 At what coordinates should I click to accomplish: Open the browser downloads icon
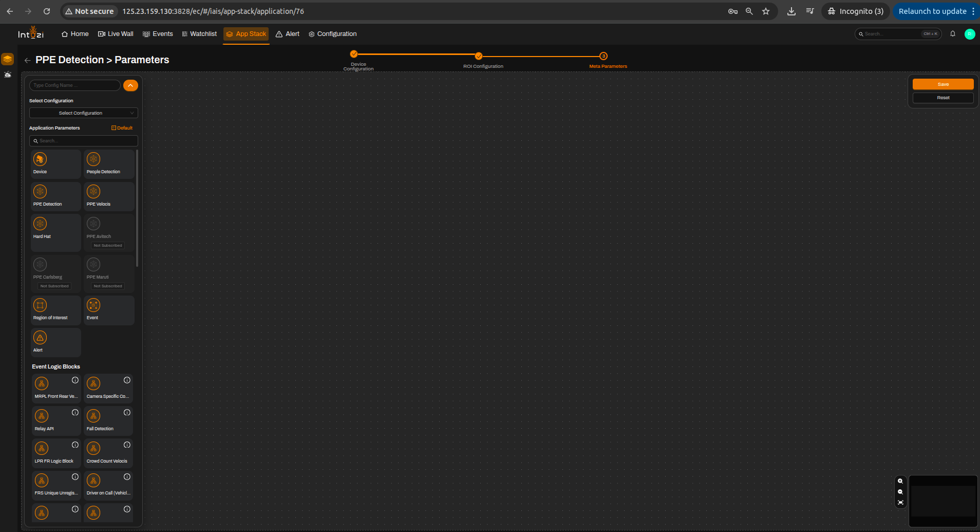(x=791, y=11)
